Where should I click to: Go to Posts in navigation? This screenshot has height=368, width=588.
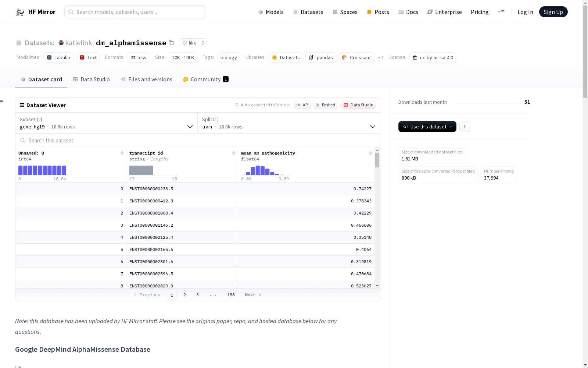click(x=378, y=12)
